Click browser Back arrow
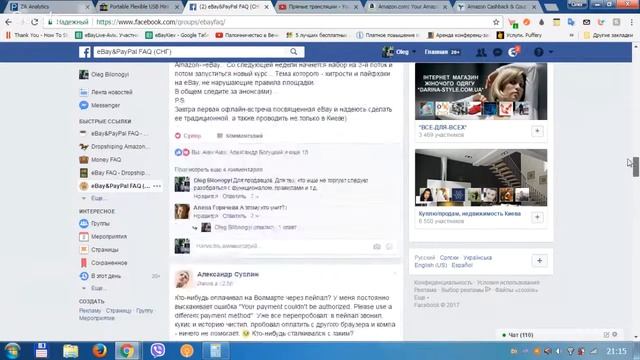Image resolution: width=640 pixels, height=360 pixels. (x=9, y=22)
